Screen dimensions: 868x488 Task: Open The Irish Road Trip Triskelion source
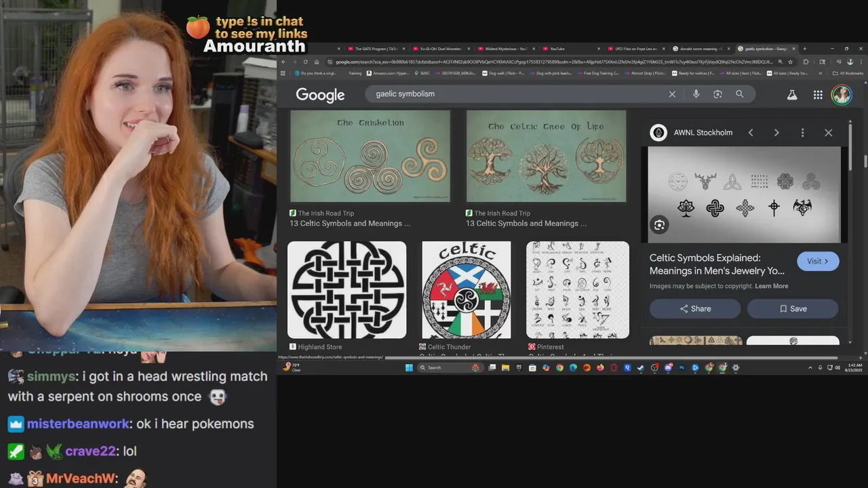tap(322, 213)
